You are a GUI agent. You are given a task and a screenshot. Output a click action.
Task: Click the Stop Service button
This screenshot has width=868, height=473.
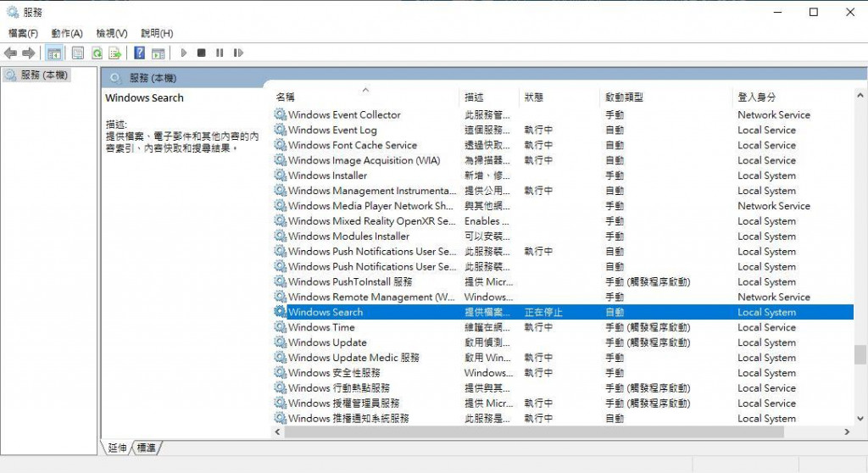coord(202,53)
